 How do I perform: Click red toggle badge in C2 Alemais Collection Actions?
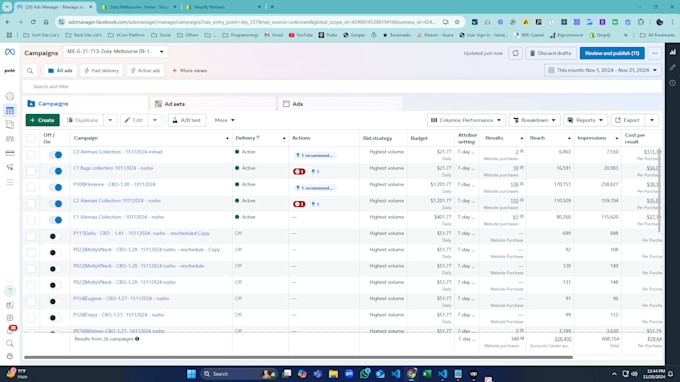pos(299,204)
